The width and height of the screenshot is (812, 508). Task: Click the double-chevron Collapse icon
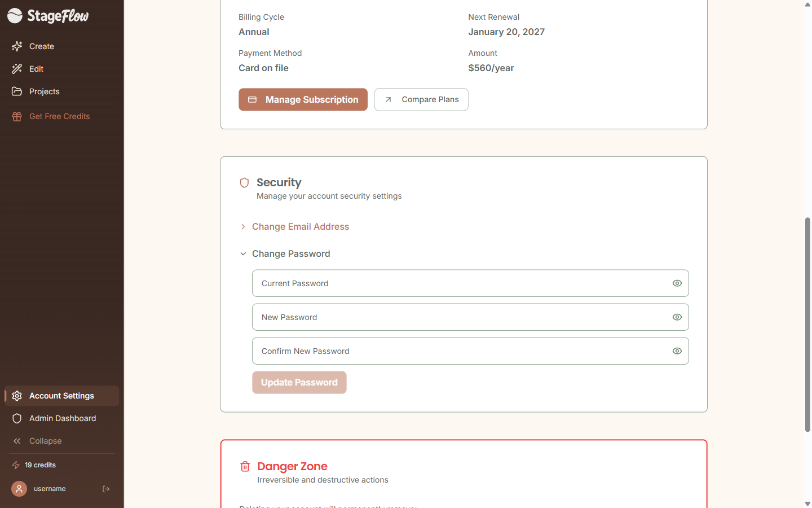pyautogui.click(x=17, y=441)
